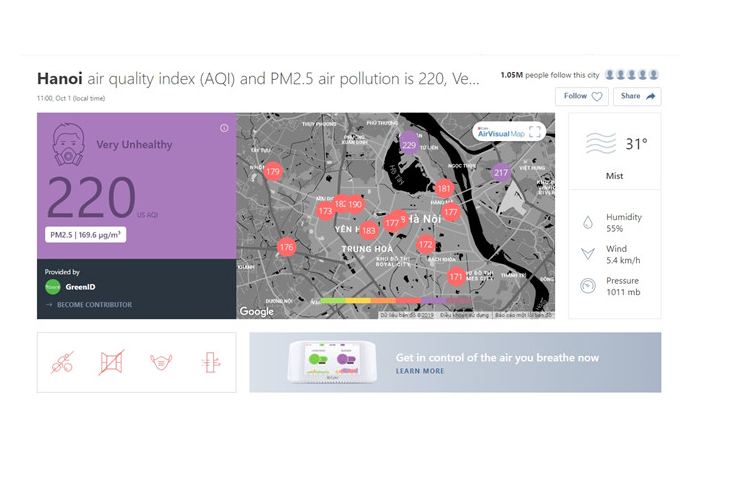Click the wear-mask recommendation icon
This screenshot has width=750, height=500.
point(160,362)
